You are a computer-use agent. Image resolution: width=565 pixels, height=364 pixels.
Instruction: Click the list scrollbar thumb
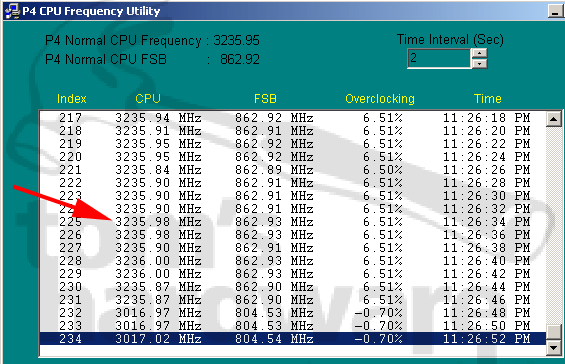[554, 332]
